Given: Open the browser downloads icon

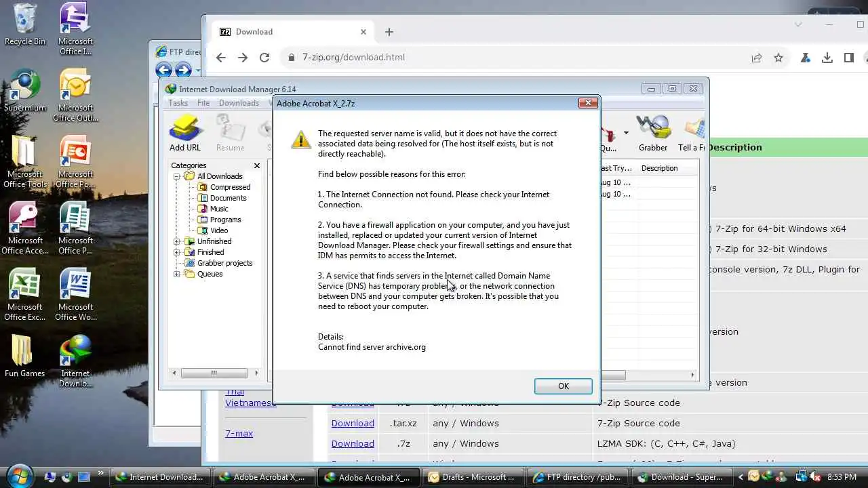Looking at the screenshot, I should pos(827,58).
